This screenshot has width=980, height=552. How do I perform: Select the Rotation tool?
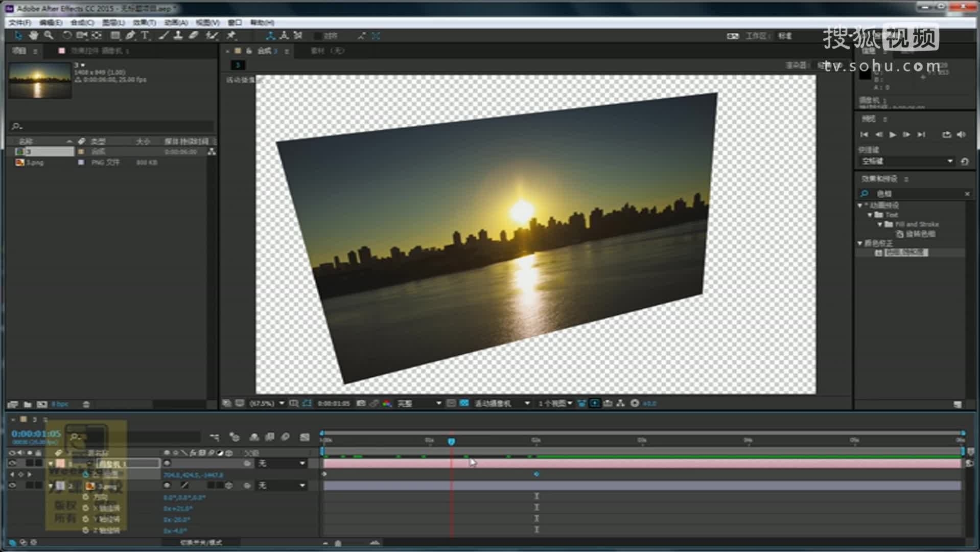[x=67, y=35]
